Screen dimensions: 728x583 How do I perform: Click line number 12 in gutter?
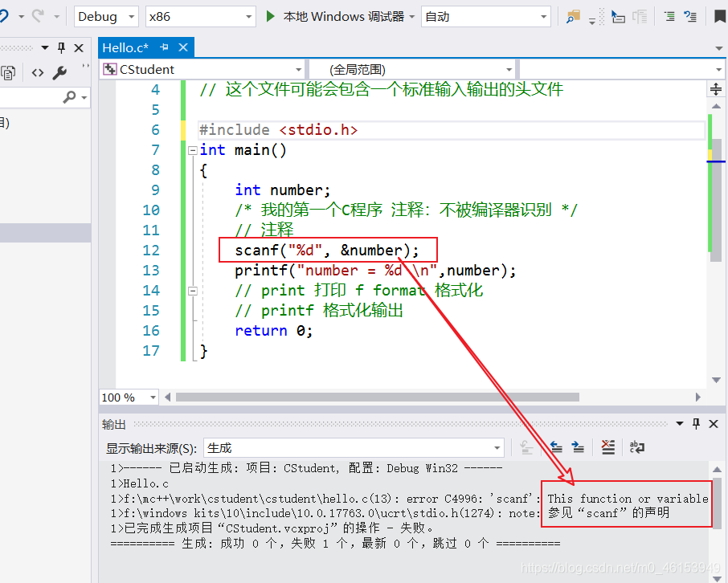pos(151,251)
